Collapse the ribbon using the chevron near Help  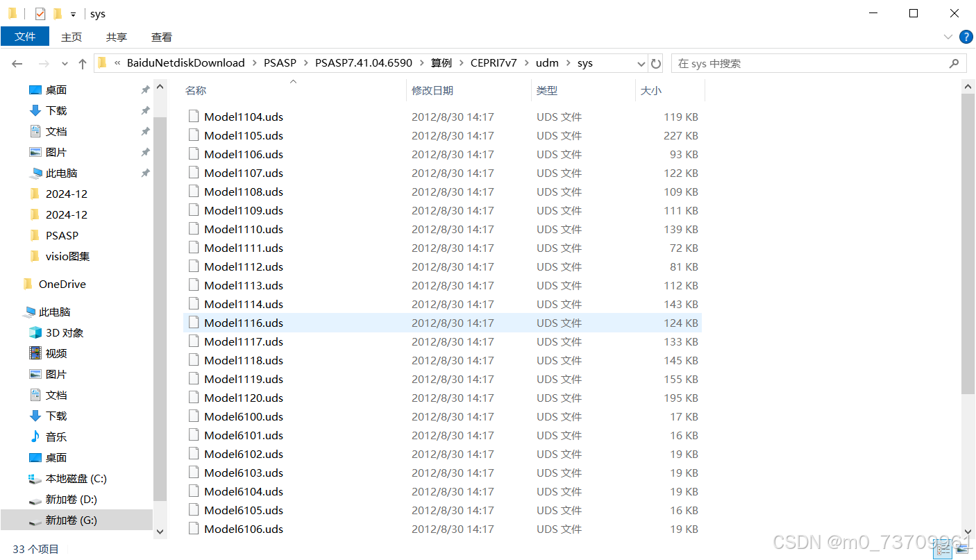(948, 37)
